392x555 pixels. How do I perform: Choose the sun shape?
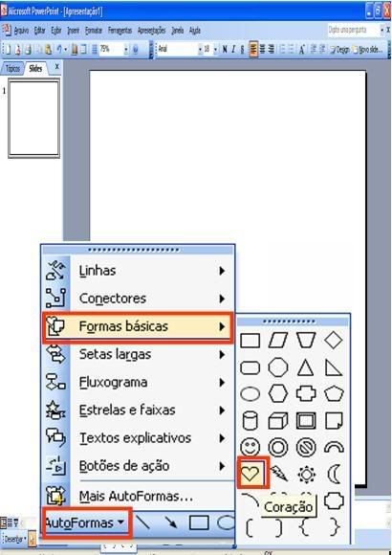306,474
